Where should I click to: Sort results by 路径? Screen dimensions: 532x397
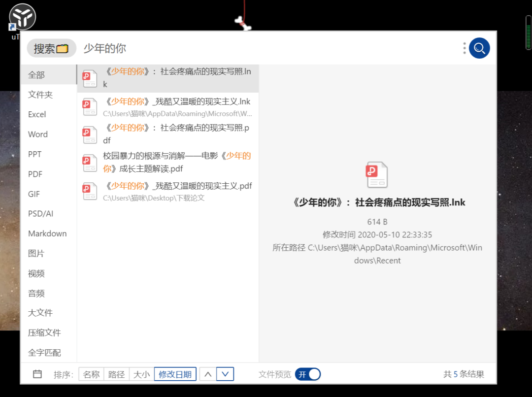[116, 374]
